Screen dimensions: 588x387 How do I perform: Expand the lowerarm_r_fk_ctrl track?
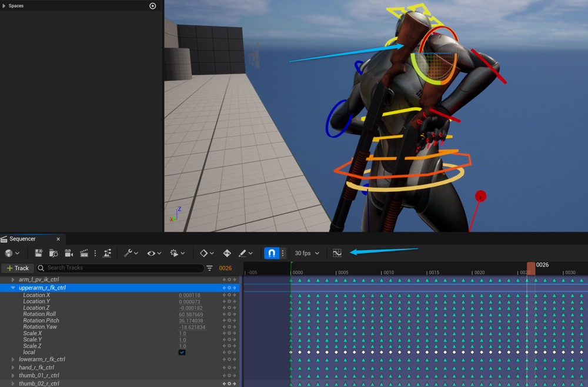pyautogui.click(x=13, y=359)
